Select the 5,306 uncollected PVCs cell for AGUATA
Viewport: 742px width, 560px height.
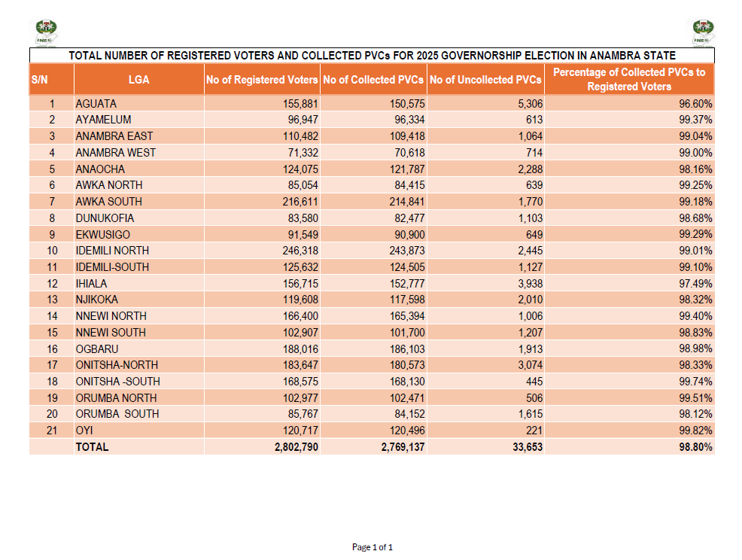(x=532, y=103)
